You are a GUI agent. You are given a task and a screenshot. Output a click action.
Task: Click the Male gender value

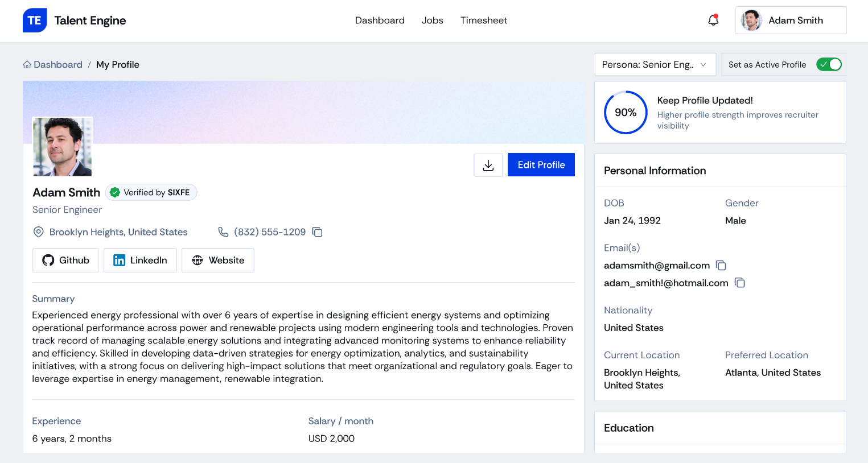point(735,221)
